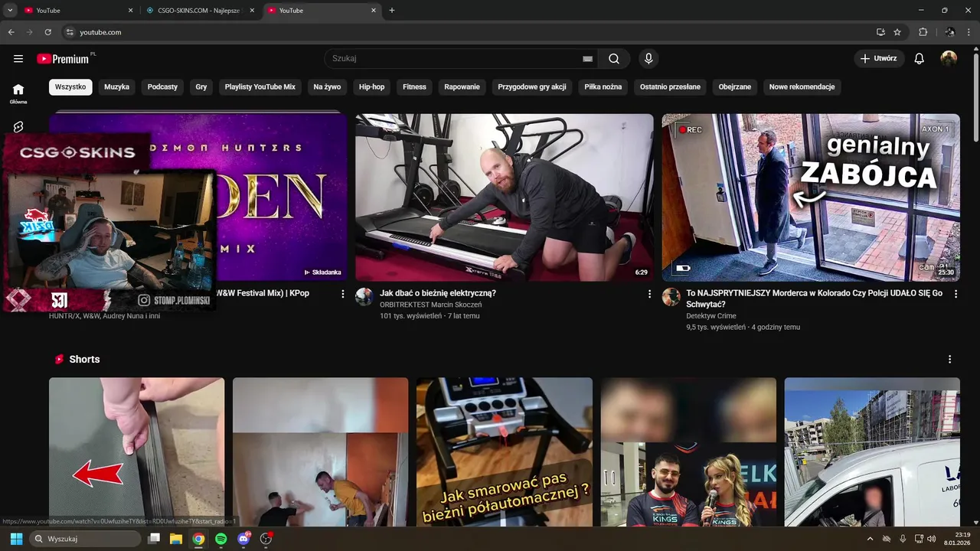The height and width of the screenshot is (551, 980).
Task: Select the Przygodowe gry akcji chip
Action: 532,87
